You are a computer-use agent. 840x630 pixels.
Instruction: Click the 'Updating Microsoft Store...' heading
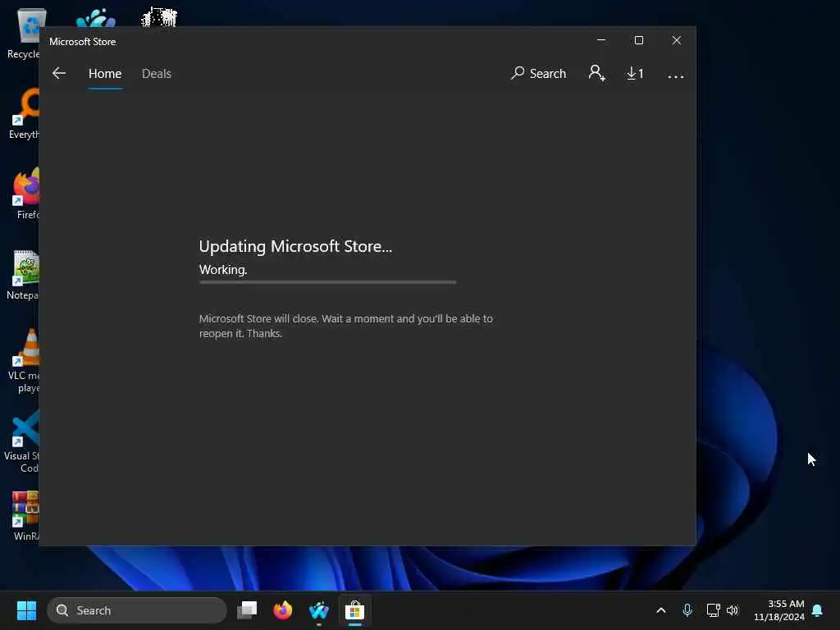pos(295,246)
